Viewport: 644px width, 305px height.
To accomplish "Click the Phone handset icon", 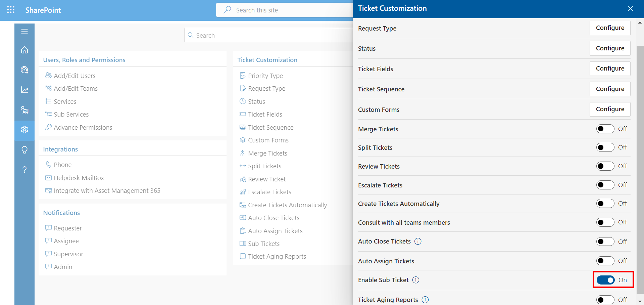I will point(49,164).
